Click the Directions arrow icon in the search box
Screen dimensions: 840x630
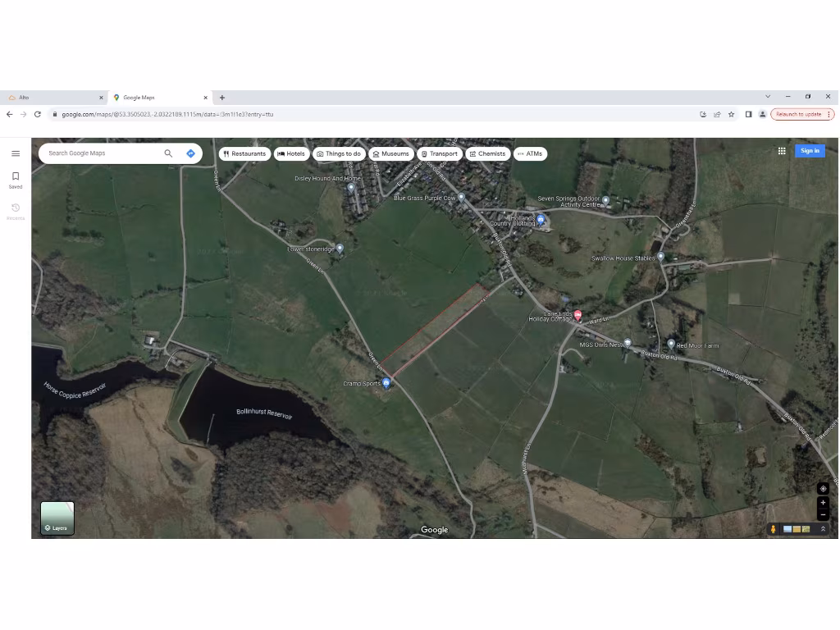click(190, 153)
